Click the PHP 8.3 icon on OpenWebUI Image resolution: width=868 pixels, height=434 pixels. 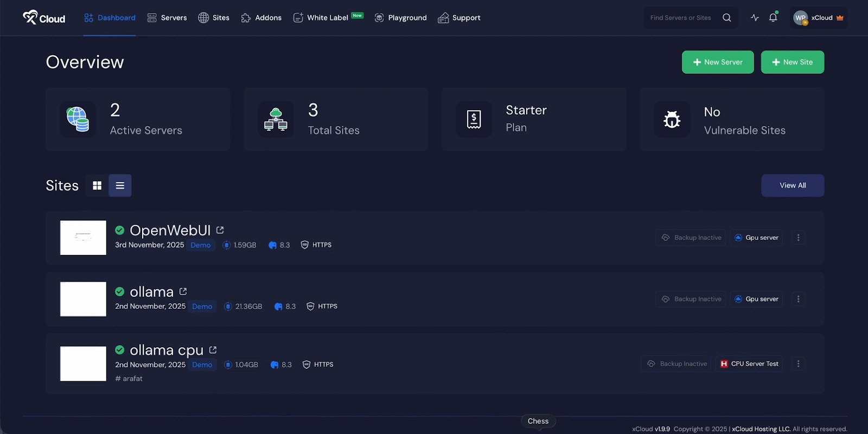272,245
